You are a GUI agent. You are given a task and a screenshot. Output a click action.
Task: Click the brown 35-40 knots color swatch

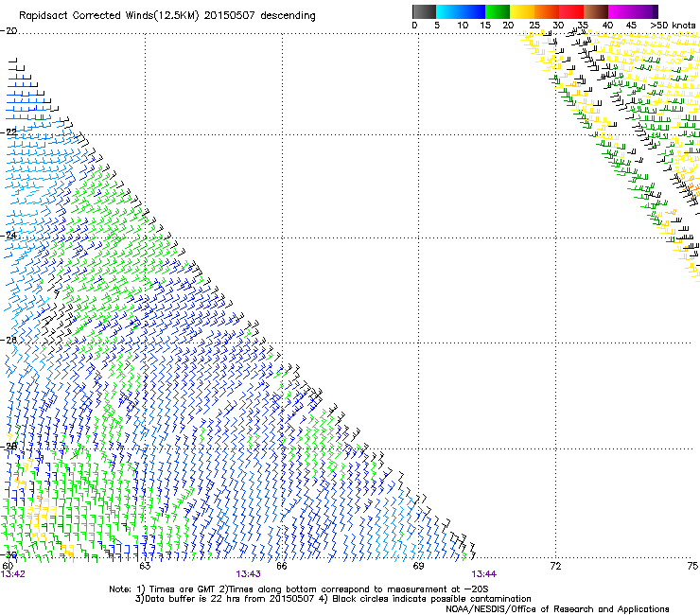596,11
